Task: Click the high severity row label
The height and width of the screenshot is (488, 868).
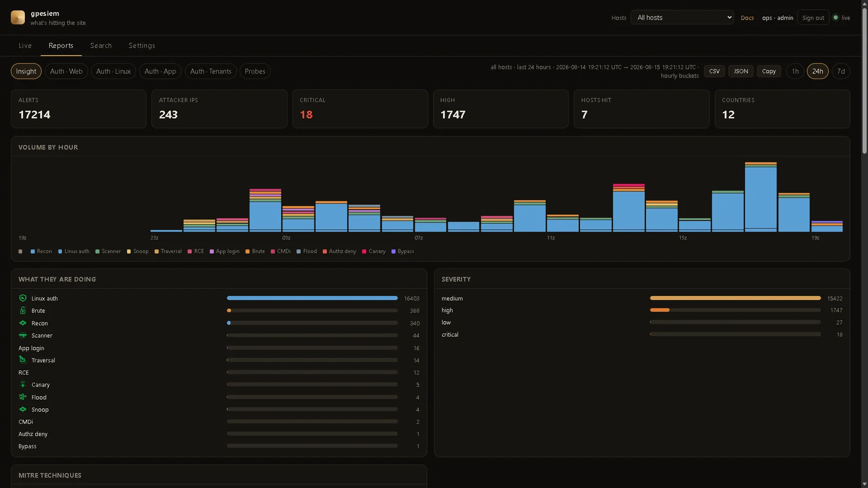Action: click(x=447, y=310)
